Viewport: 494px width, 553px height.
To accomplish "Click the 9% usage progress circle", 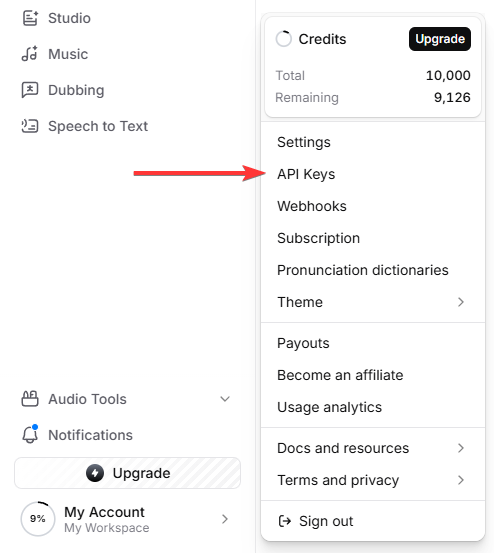I will (38, 519).
